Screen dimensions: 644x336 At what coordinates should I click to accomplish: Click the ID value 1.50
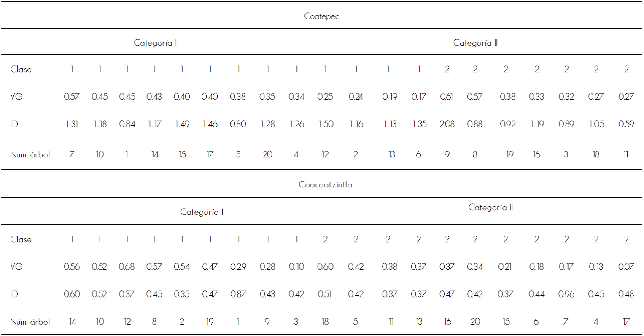coord(326,124)
